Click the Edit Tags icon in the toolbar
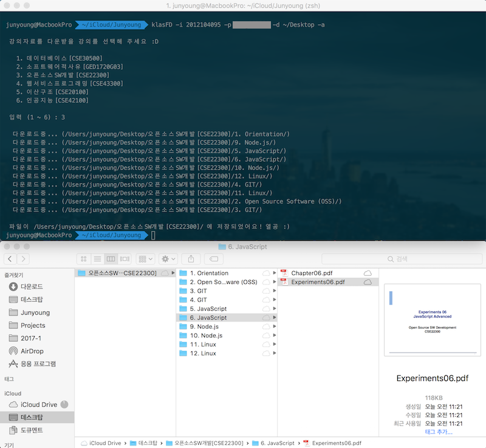This screenshot has width=486, height=448. 213,259
